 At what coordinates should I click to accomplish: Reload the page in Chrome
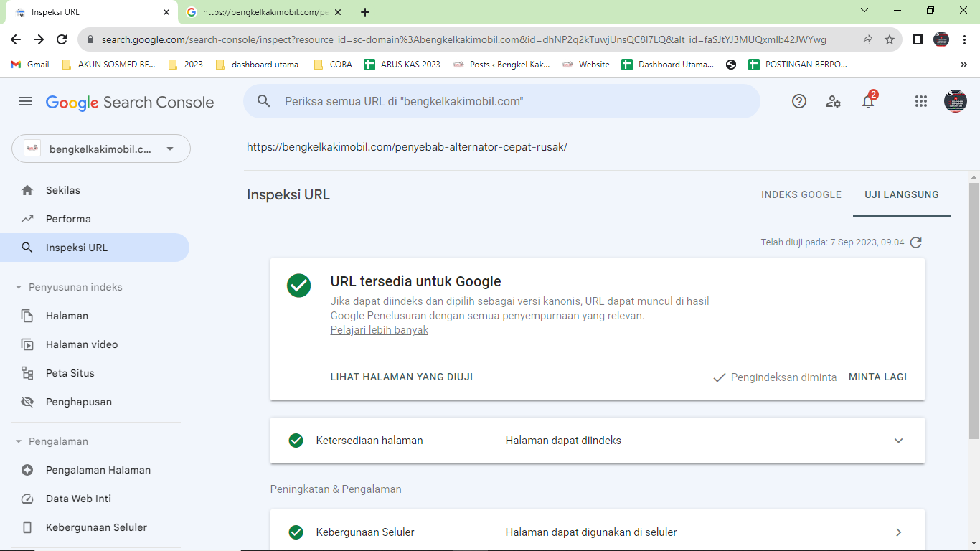point(62,39)
